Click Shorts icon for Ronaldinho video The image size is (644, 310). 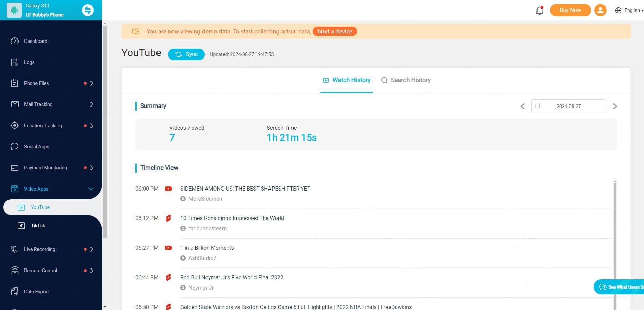coord(168,218)
